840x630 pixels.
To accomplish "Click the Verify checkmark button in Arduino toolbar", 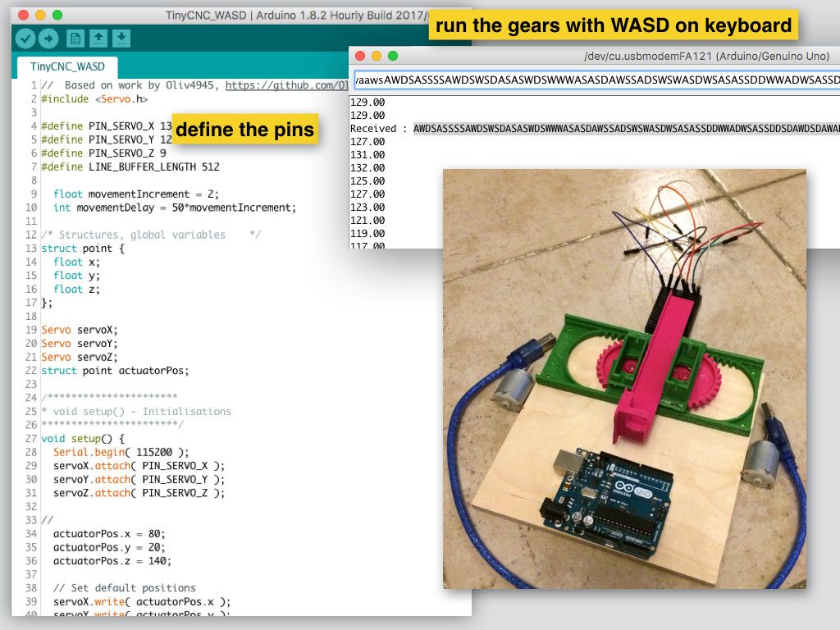I will (x=25, y=38).
